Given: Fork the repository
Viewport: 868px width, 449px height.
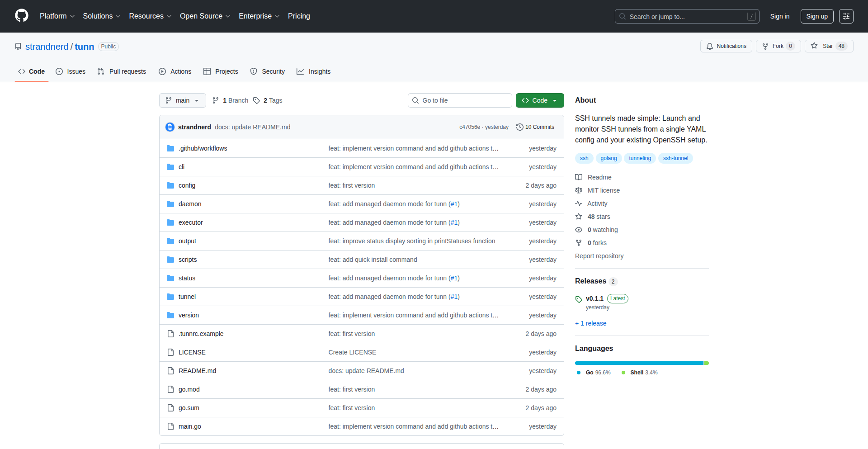Looking at the screenshot, I should point(778,46).
